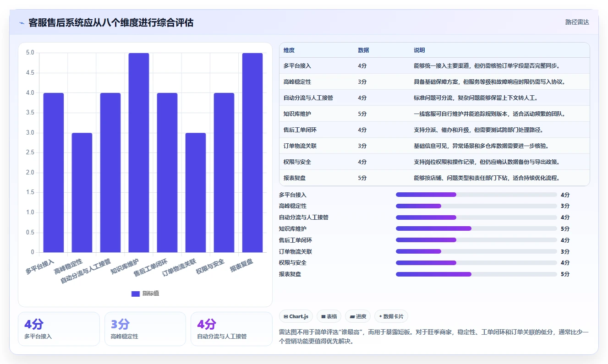The image size is (608, 364).
Task: Click the 自动分流与人工接管 progress bar
Action: 477,217
